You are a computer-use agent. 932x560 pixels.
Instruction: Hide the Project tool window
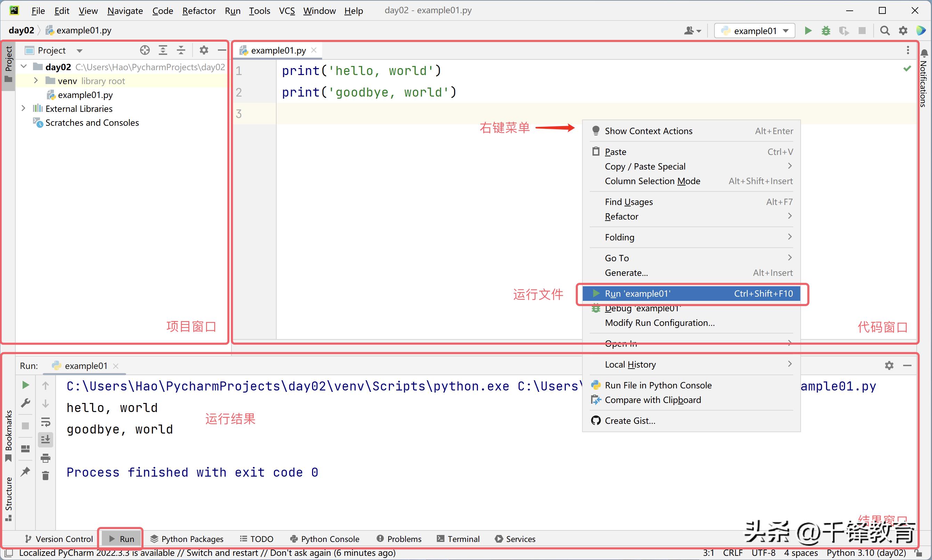tap(222, 50)
